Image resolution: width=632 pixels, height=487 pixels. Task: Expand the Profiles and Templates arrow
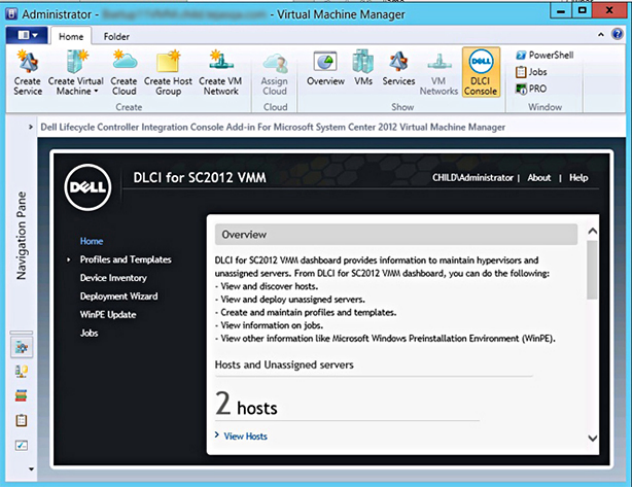(x=69, y=260)
